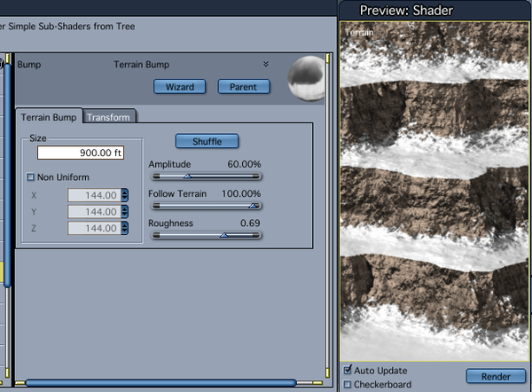Click the horizontal scrollbar under shader panel
Viewport: 532px width, 392px height.
pyautogui.click(x=161, y=383)
